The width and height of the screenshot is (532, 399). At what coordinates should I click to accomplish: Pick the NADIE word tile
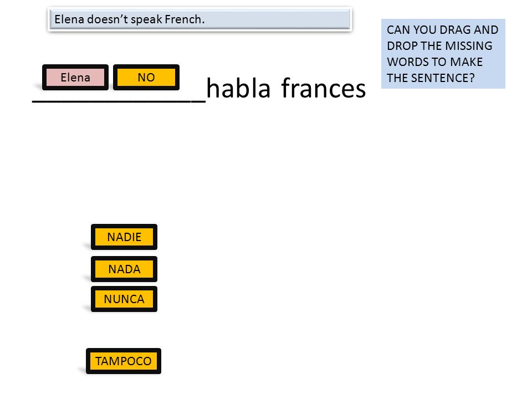[124, 237]
